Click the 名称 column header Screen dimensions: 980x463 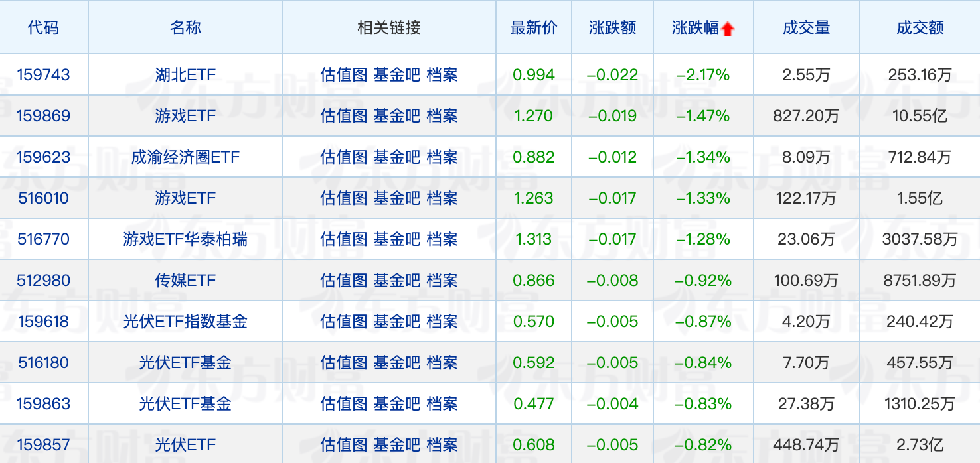point(185,28)
